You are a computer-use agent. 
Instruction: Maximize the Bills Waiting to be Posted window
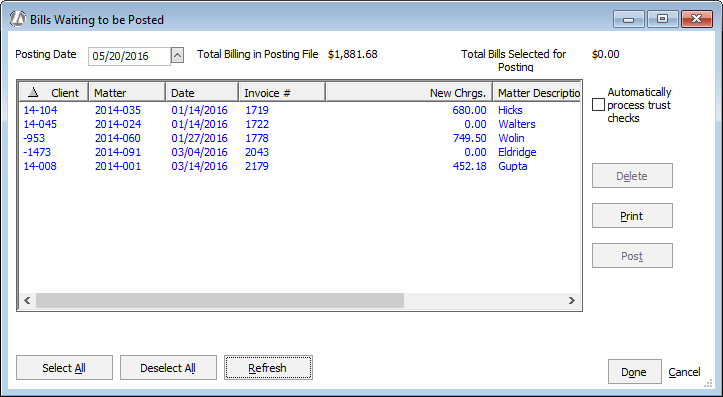(662, 19)
